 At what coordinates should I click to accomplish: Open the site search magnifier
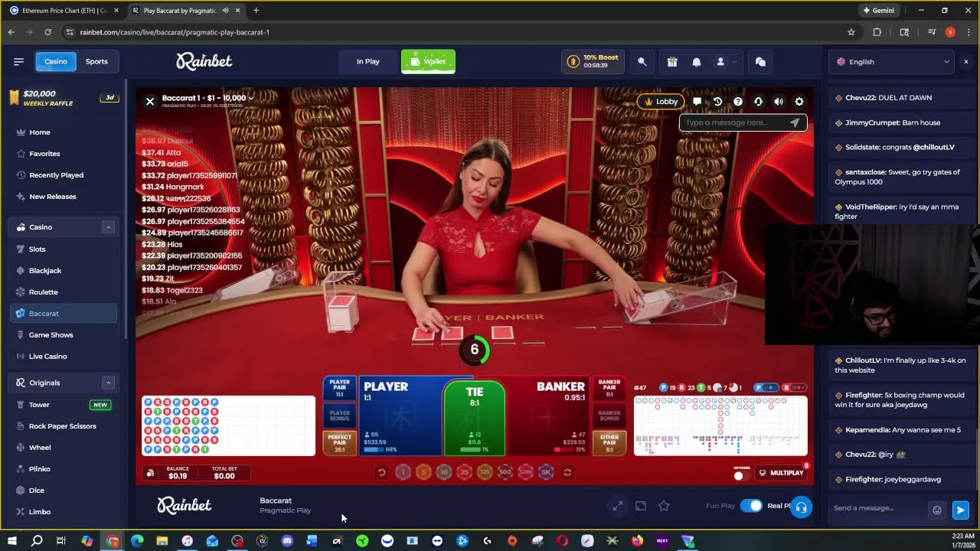click(642, 62)
